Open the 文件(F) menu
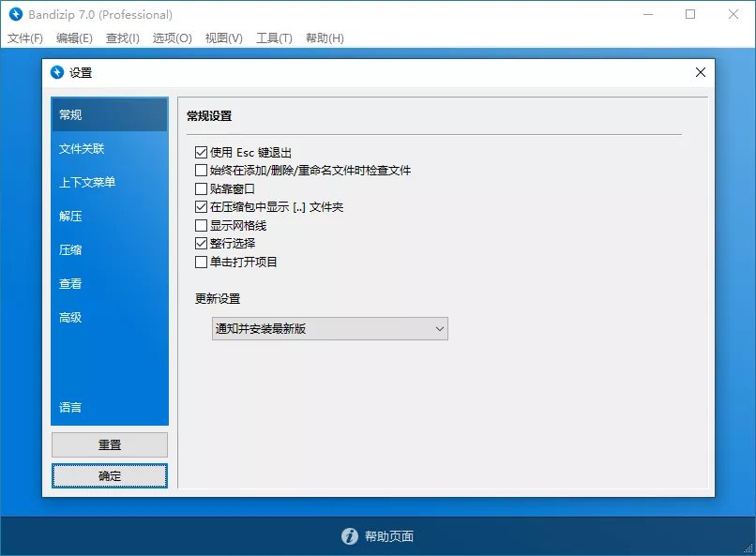This screenshot has height=556, width=756. pyautogui.click(x=25, y=38)
